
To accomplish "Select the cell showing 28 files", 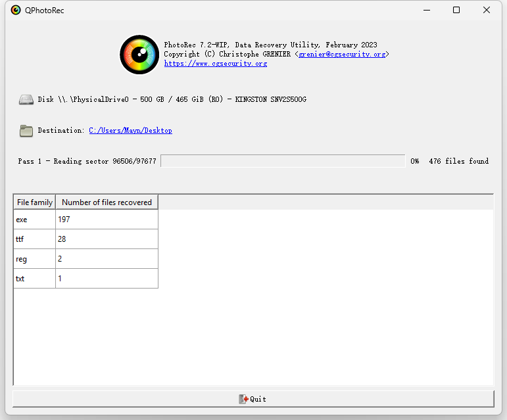I will coord(107,239).
